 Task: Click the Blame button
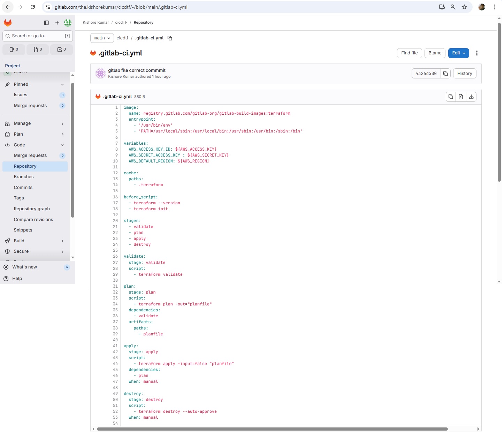pos(435,53)
